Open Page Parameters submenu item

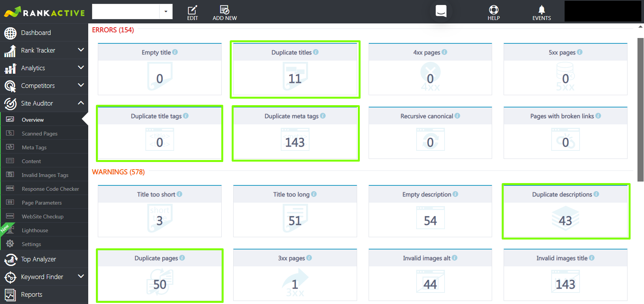click(44, 203)
